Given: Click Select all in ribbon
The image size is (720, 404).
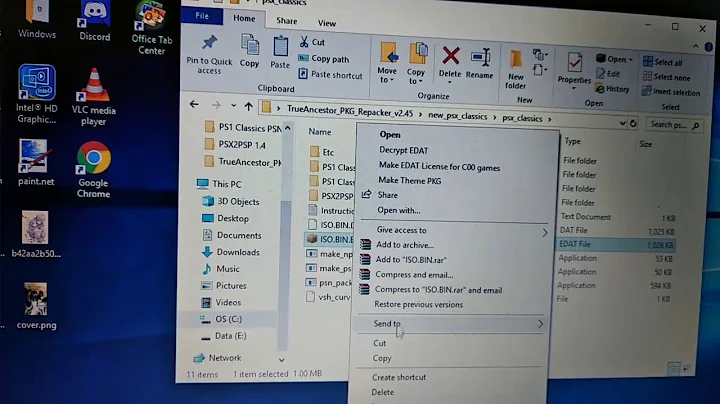Looking at the screenshot, I should (663, 62).
